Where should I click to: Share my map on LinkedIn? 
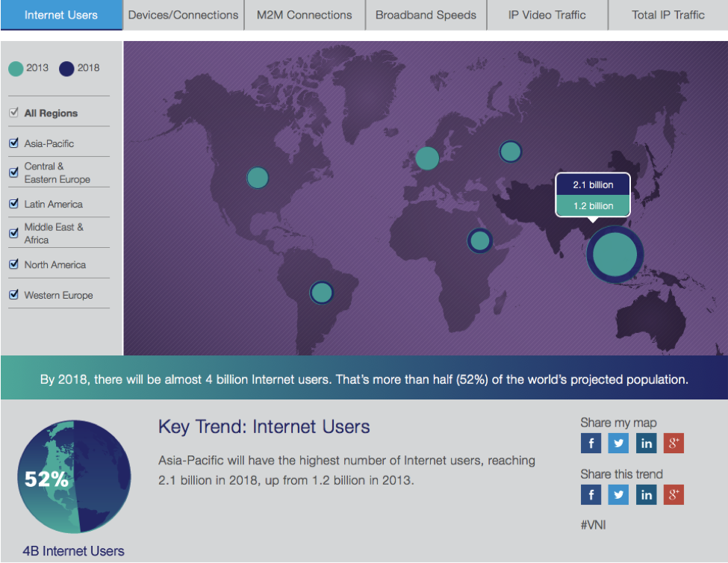(646, 443)
